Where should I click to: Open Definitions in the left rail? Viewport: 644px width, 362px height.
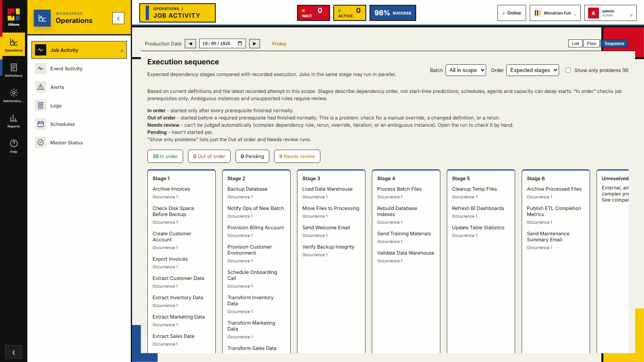[x=14, y=70]
